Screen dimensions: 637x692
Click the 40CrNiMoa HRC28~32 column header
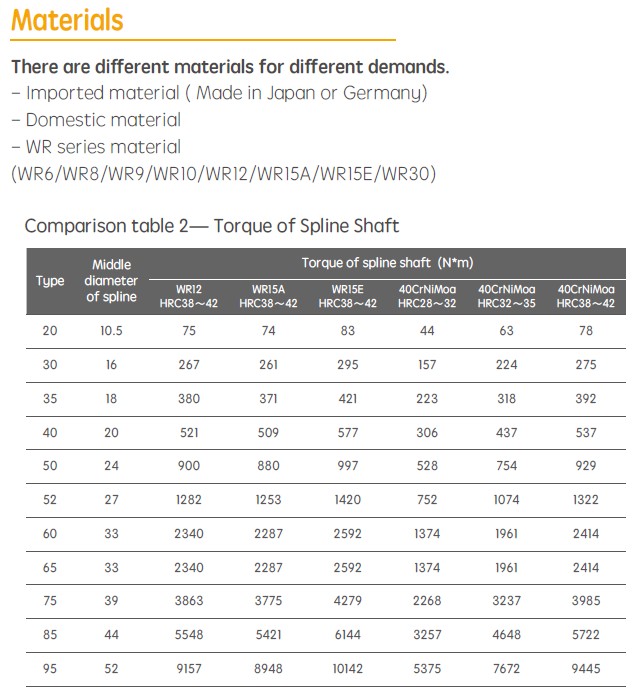[427, 296]
